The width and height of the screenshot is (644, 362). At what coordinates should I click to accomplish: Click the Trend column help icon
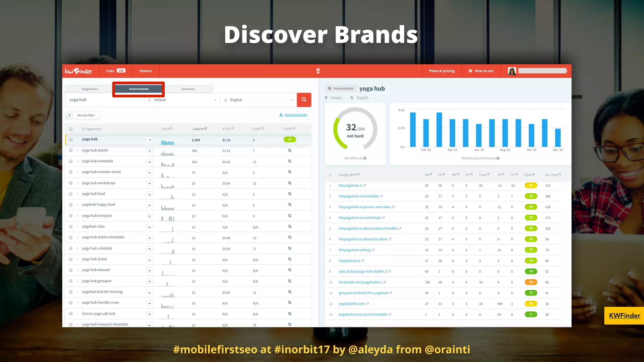click(x=171, y=129)
